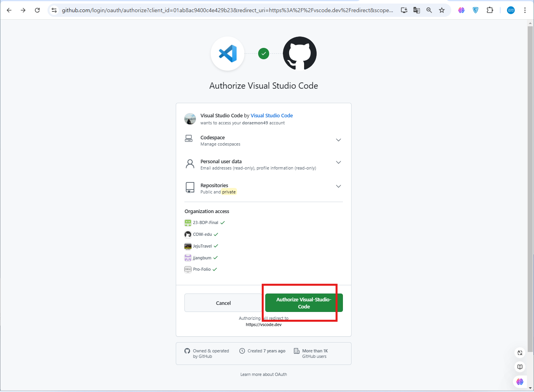Select the 23-BDP-Final organization avatar
This screenshot has height=392, width=534.
188,222
